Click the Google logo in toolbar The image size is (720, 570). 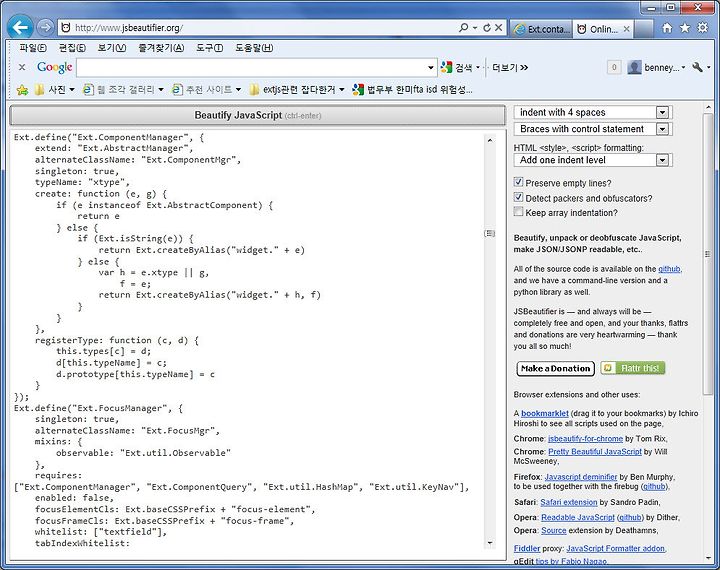(55, 68)
